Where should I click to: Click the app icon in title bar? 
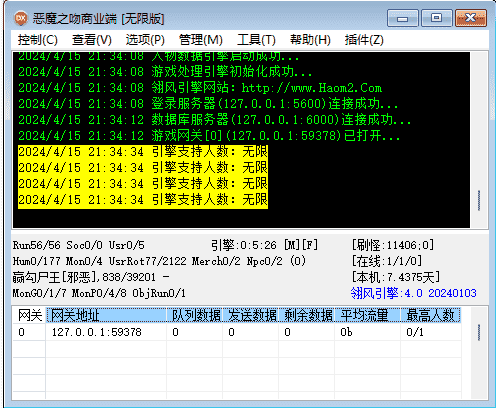coord(21,18)
